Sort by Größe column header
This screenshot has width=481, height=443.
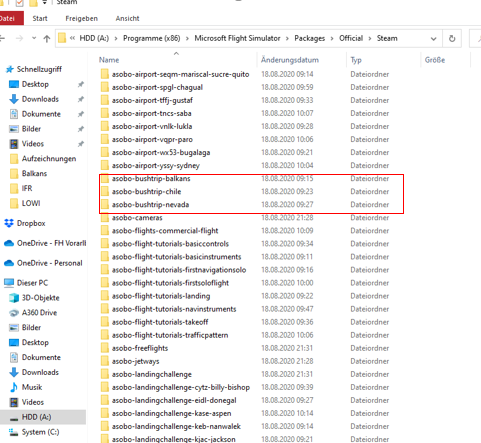tap(435, 60)
